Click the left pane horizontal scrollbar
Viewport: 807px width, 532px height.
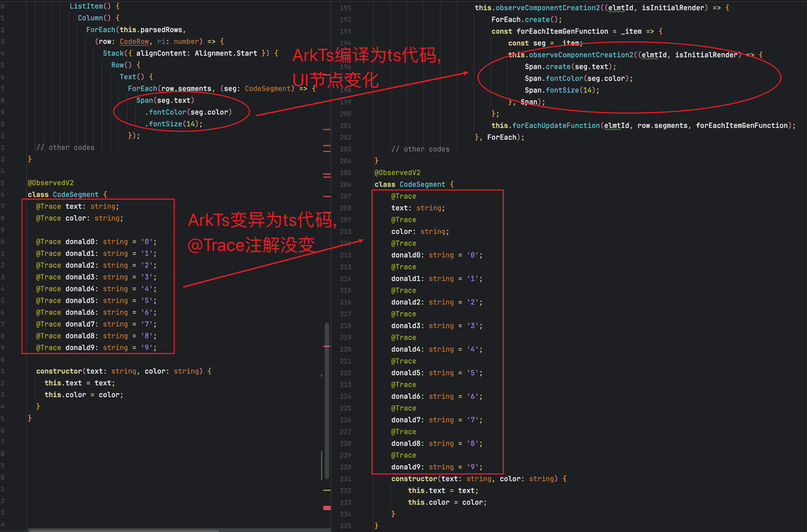point(123,530)
